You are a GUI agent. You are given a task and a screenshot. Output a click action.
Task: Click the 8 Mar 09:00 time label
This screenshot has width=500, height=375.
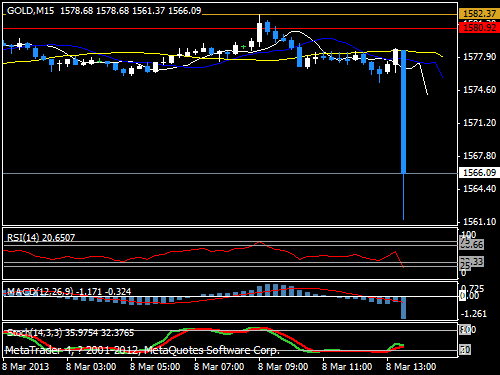(x=283, y=367)
